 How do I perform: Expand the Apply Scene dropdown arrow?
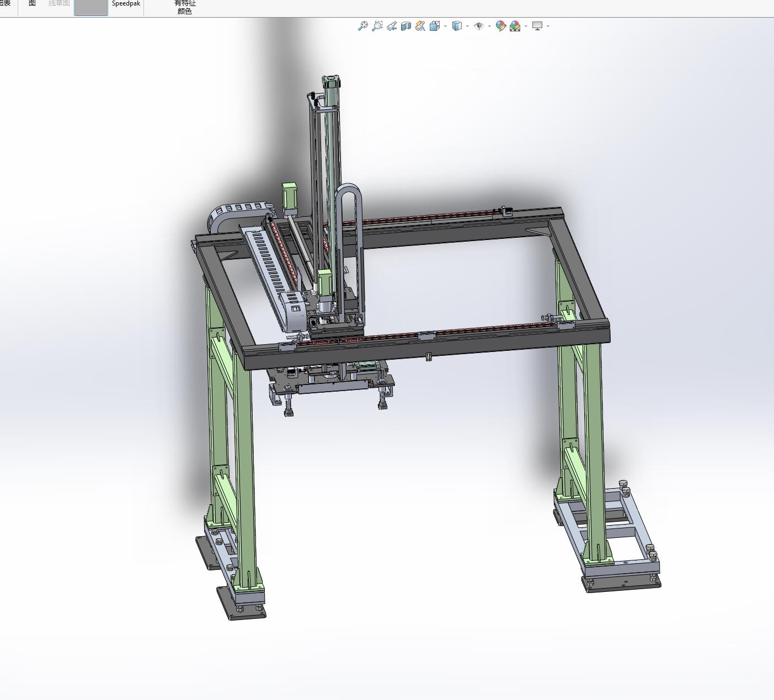pos(526,26)
